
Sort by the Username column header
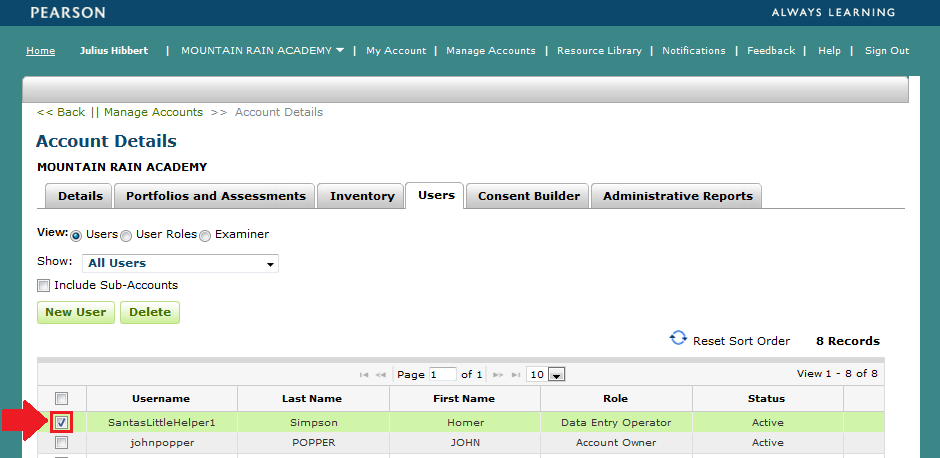pyautogui.click(x=161, y=399)
